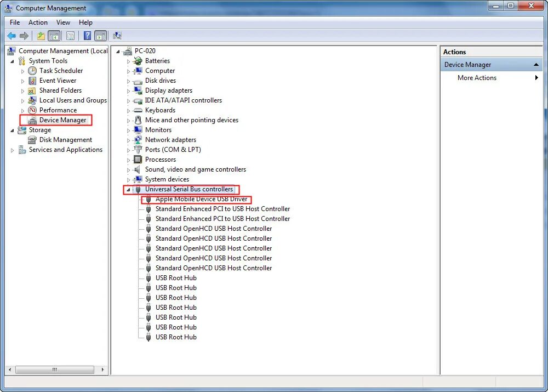Select the IDE ATA/ATAPI controllers entry

tap(184, 100)
